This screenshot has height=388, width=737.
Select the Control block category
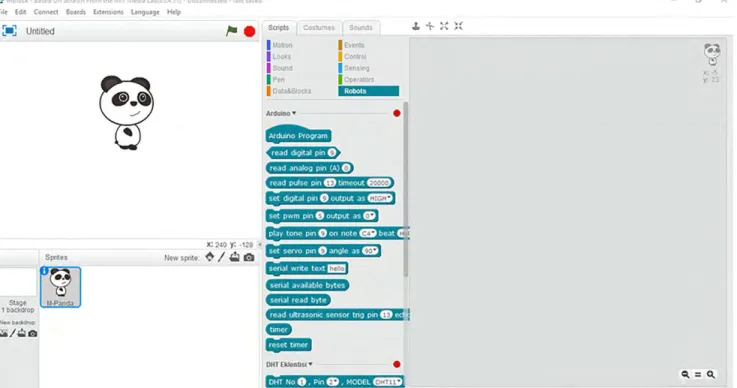(355, 56)
